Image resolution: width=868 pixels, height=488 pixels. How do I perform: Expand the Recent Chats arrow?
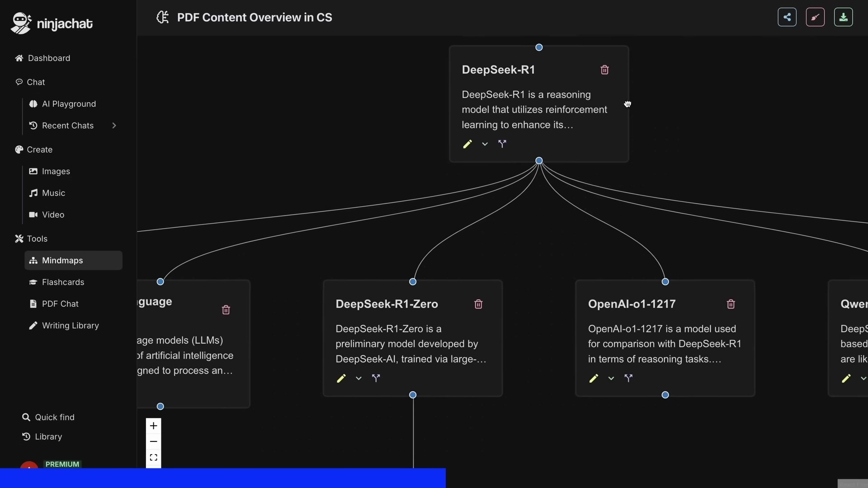click(114, 126)
